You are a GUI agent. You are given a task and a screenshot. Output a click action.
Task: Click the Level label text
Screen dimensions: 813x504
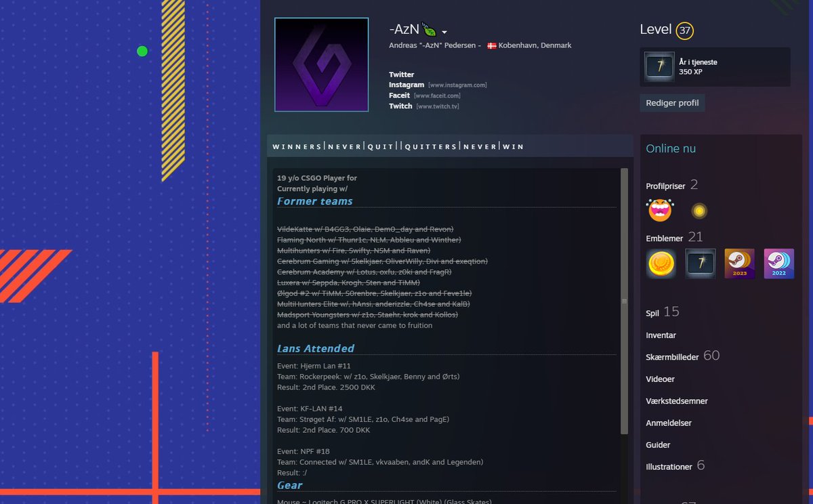(656, 30)
